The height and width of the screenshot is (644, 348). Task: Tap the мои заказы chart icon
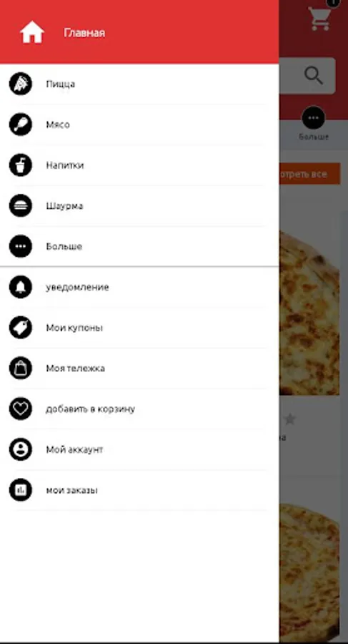(x=21, y=490)
